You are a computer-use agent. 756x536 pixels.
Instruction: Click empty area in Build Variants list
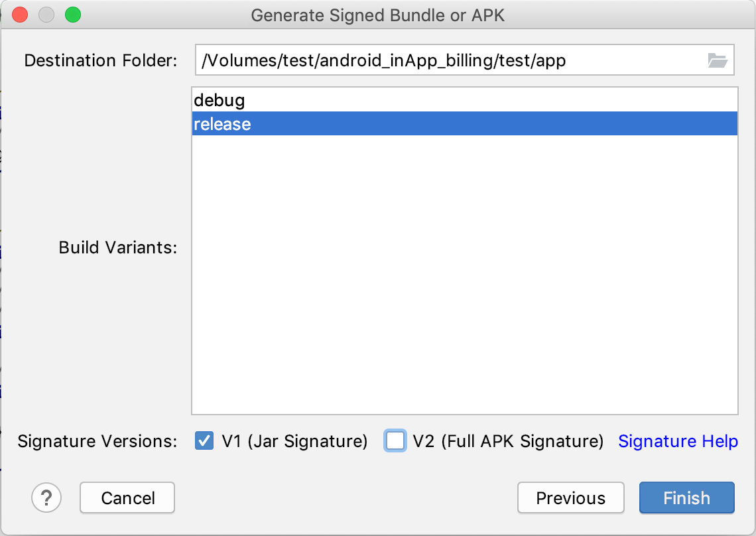point(465,275)
